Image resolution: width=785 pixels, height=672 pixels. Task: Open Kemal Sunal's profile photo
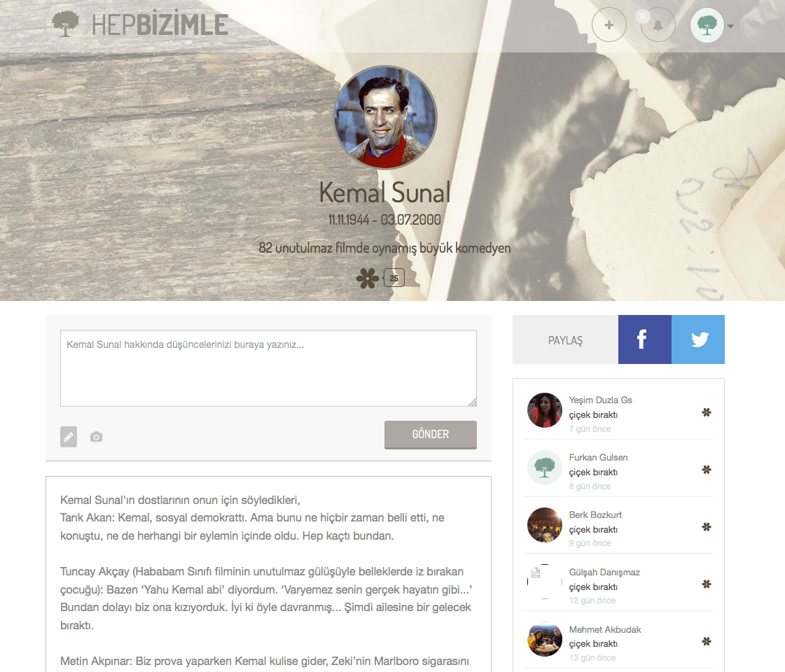(385, 118)
